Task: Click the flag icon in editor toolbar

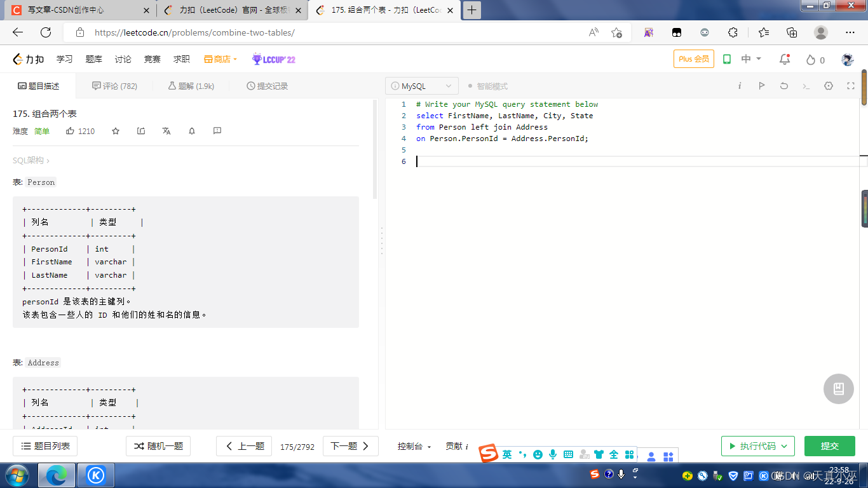Action: (761, 86)
